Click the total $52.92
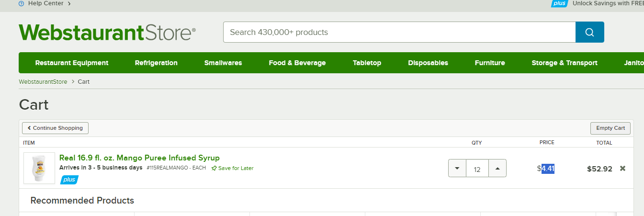Image resolution: width=644 pixels, height=216 pixels. pos(599,169)
